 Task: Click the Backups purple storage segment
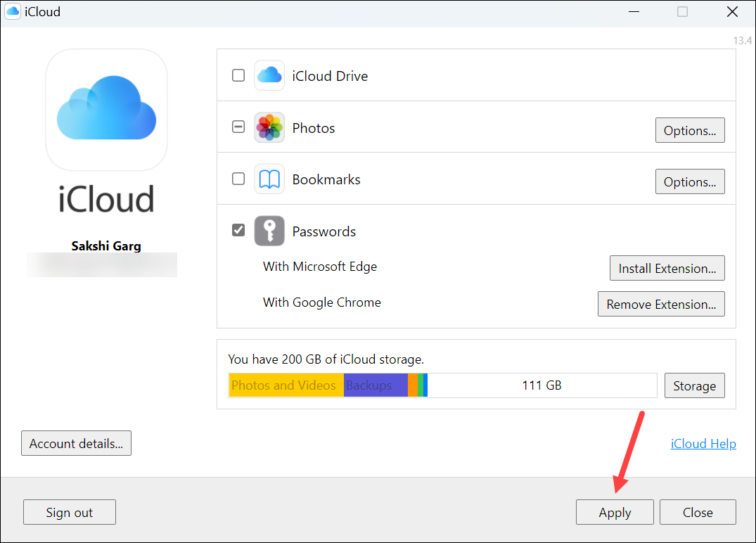tap(376, 385)
